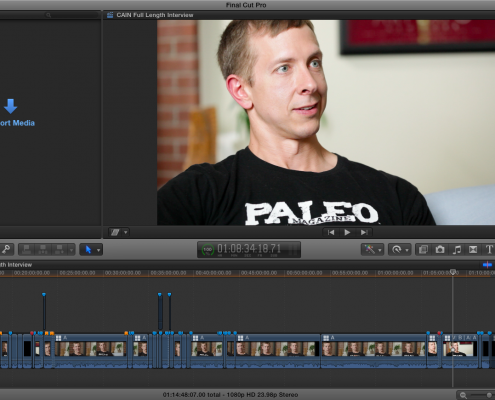
Task: Show the Effects Browser
Action: pos(423,249)
